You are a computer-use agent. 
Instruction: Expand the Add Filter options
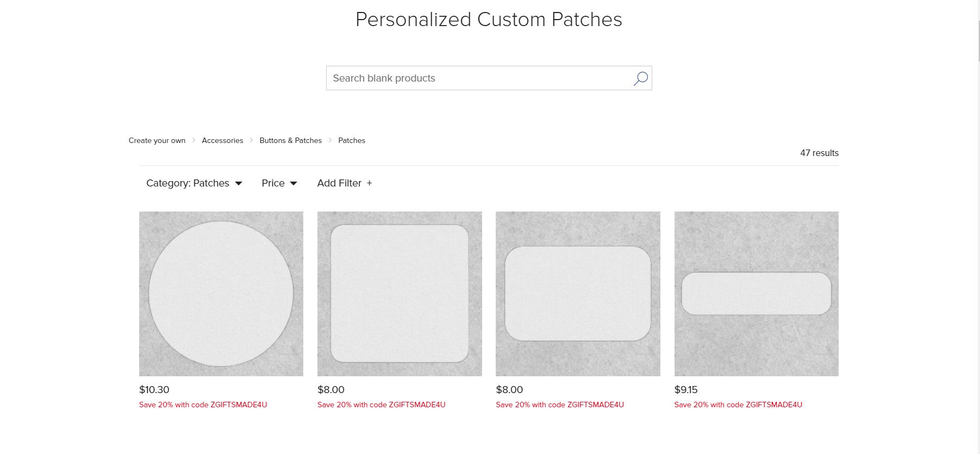pyautogui.click(x=344, y=183)
